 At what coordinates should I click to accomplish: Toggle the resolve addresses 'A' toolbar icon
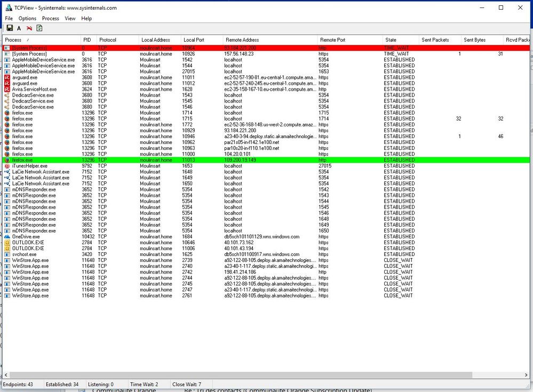[19, 28]
